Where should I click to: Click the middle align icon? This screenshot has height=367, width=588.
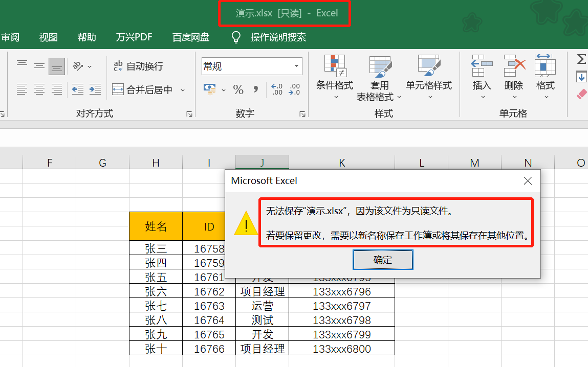click(39, 66)
